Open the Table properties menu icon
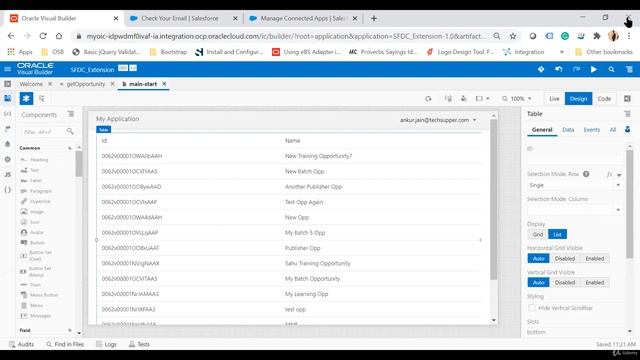This screenshot has height=360, width=640. [627, 114]
